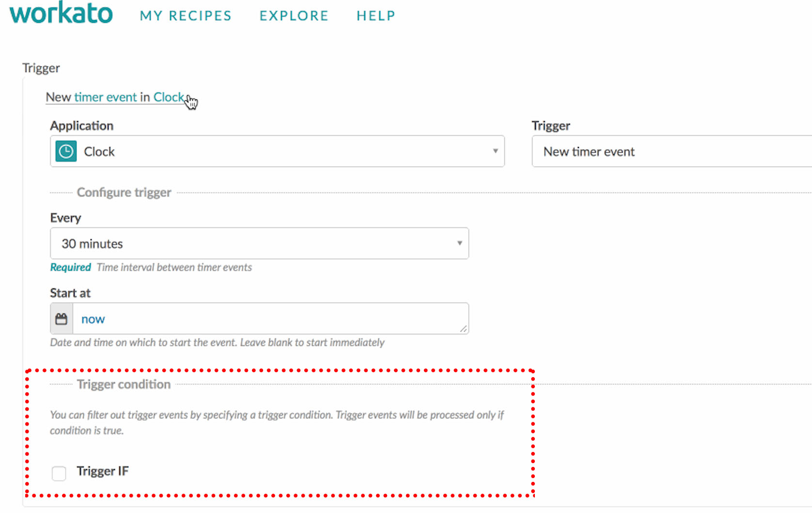Click the Trigger condition heading
Viewport: 812px width, 513px height.
coord(124,385)
